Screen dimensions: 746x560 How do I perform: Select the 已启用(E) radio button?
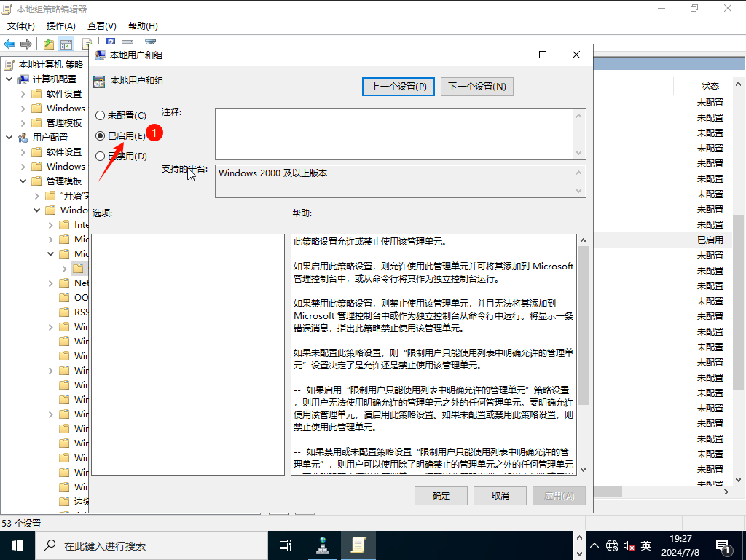point(100,136)
